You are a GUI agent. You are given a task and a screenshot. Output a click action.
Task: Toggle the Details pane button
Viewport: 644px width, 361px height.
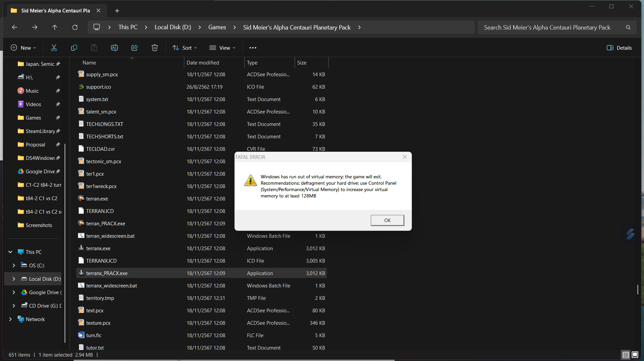click(x=619, y=48)
